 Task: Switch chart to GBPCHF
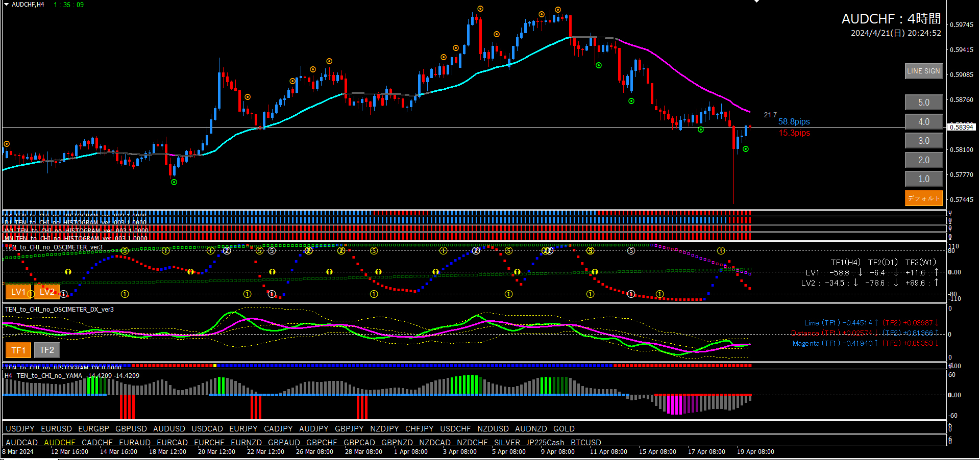(322, 443)
